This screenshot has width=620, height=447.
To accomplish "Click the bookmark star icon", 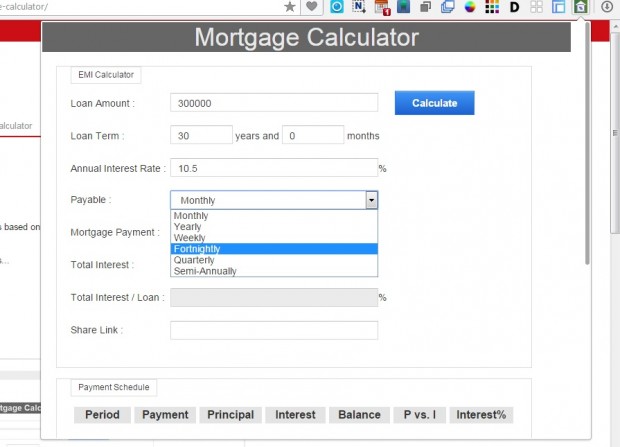I will (x=290, y=7).
